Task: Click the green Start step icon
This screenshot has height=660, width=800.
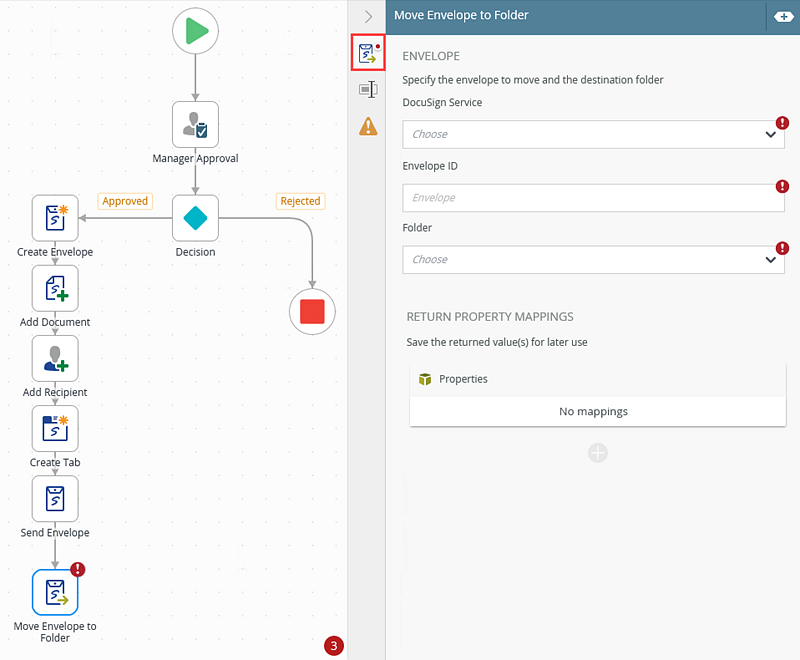Action: click(195, 31)
